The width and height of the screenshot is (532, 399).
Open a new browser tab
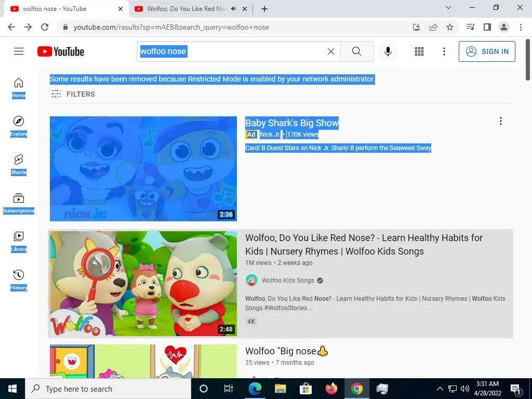pos(264,9)
